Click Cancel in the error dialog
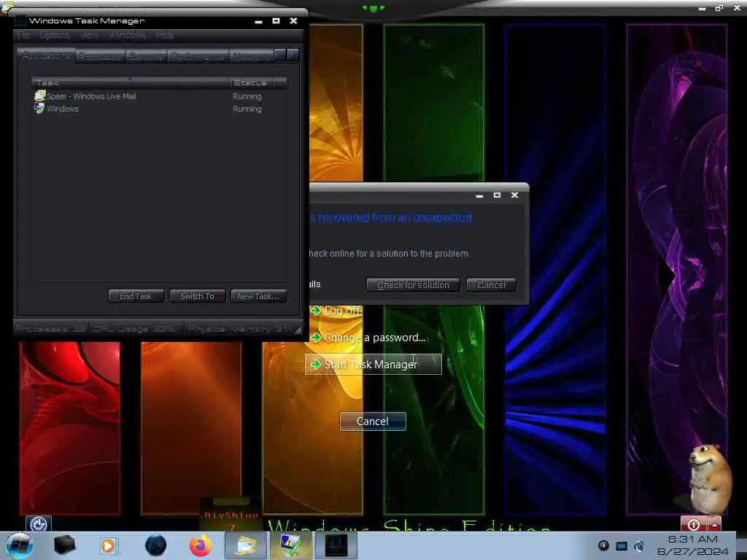Viewport: 747px width, 560px height. (x=491, y=285)
